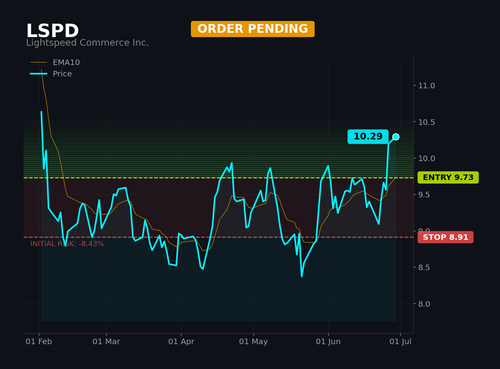Click the 10.0 y-axis tick label
This screenshot has width=500, height=369.
[427, 158]
